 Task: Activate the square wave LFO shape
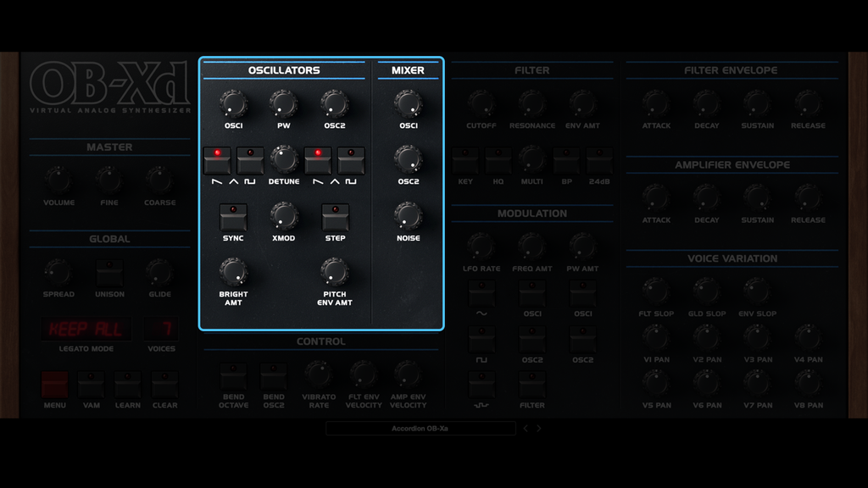click(481, 337)
